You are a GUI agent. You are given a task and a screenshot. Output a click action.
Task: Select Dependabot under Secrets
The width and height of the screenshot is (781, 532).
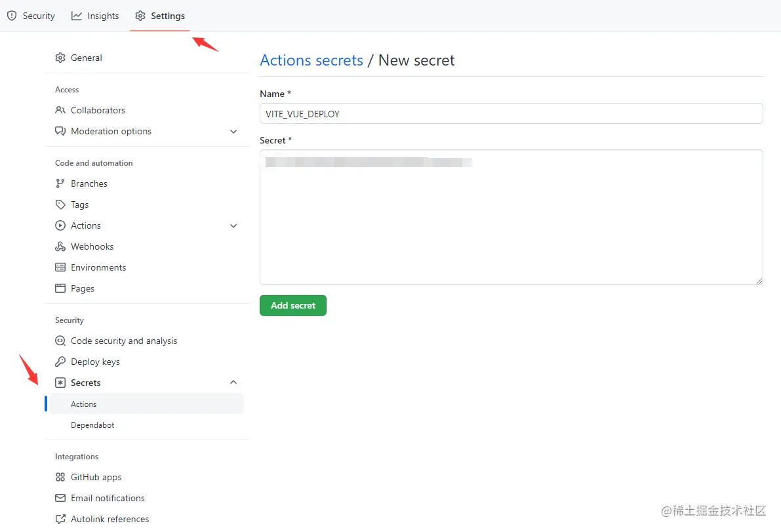pos(147,425)
